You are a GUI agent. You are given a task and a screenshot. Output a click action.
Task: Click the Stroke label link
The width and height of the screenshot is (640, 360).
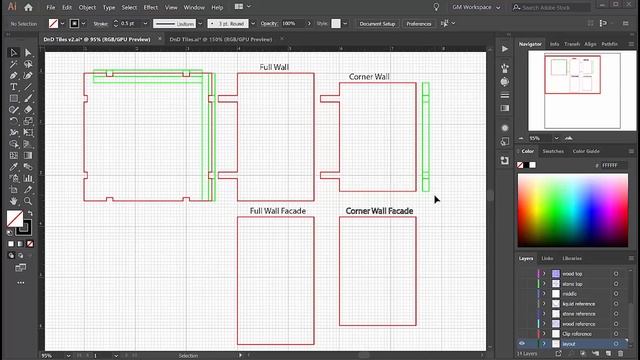pos(100,24)
